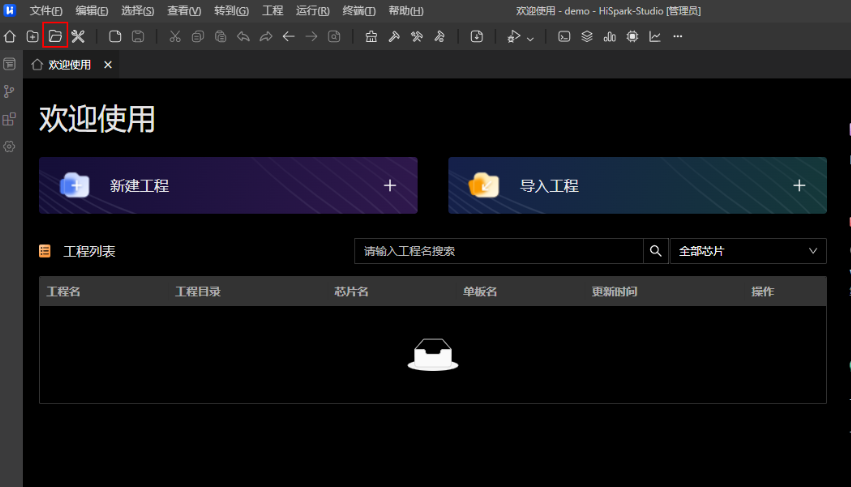This screenshot has width=851, height=487.
Task: Close the 欢迎使用 tab
Action: point(108,65)
